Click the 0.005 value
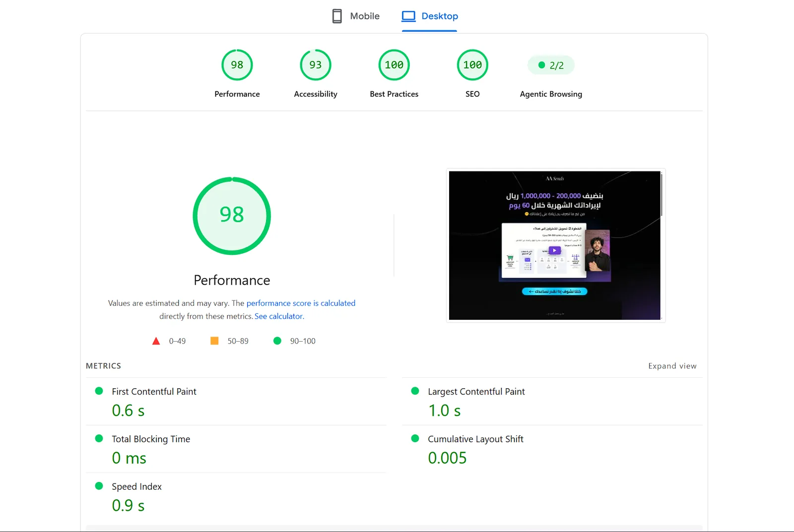 pos(448,458)
